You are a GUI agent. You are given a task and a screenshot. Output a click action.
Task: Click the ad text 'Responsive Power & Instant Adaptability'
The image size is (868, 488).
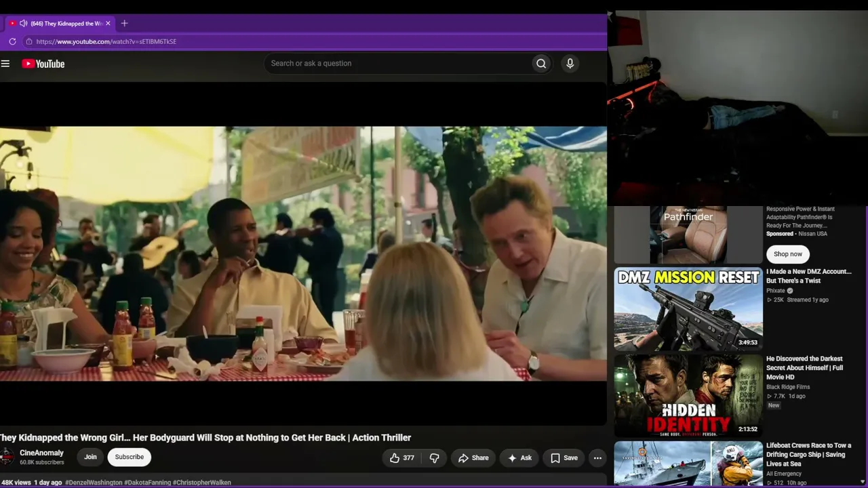(800, 217)
